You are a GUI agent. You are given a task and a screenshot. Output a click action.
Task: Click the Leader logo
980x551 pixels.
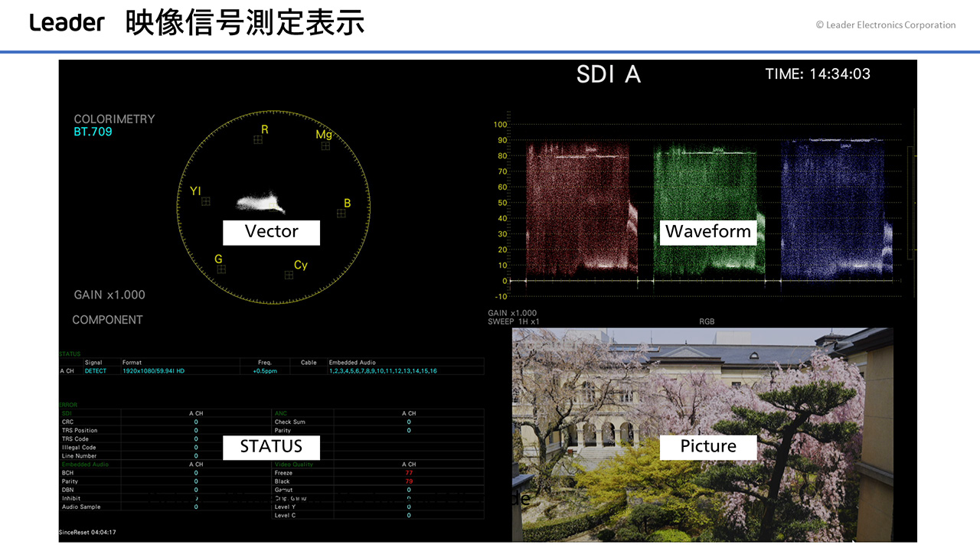[67, 23]
